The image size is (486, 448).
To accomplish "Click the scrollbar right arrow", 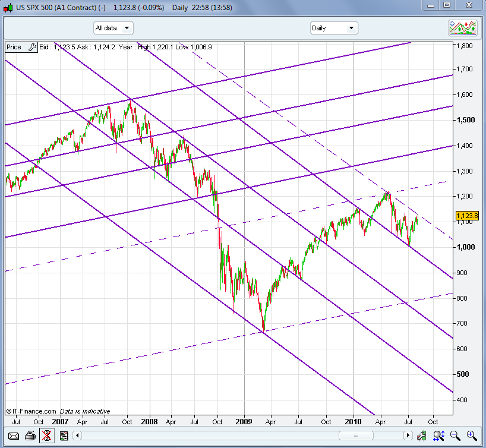I will [x=408, y=436].
